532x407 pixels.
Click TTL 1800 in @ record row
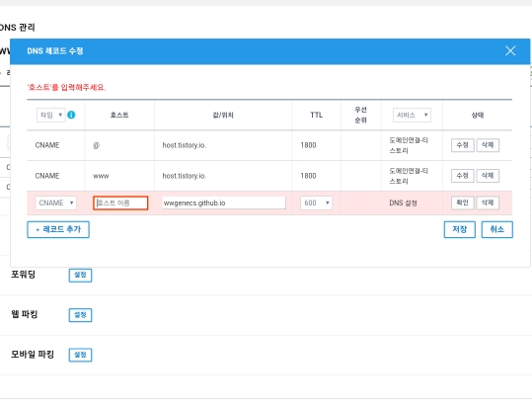[308, 145]
